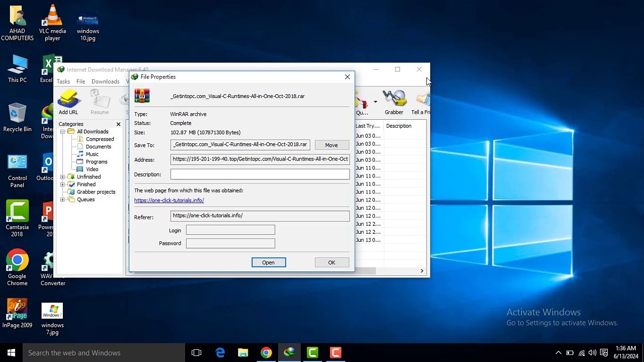Select the windows 7.jpg desktop file

point(52,319)
